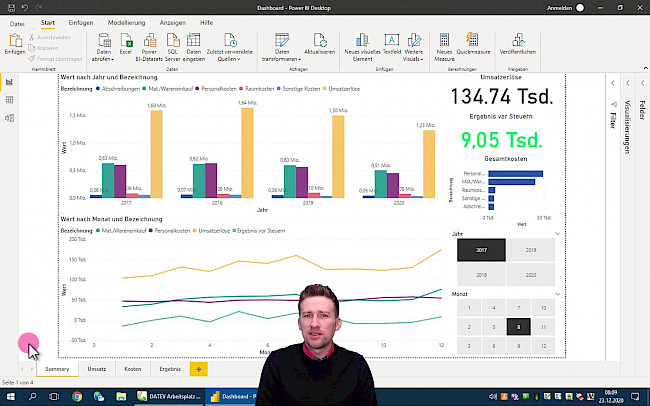Click Umsatzerlöse legend swatch in bar chart
650x406 pixels.
pyautogui.click(x=325, y=89)
